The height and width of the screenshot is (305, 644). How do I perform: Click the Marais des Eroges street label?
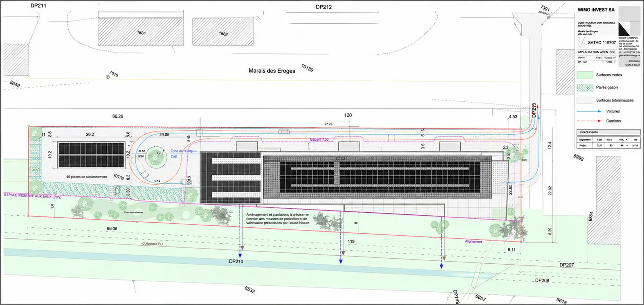(x=272, y=71)
